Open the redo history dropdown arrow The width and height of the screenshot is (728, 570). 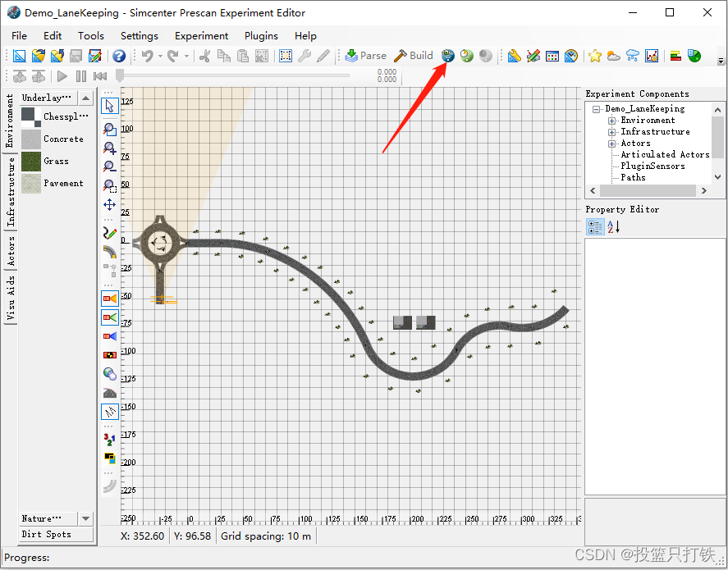(186, 56)
